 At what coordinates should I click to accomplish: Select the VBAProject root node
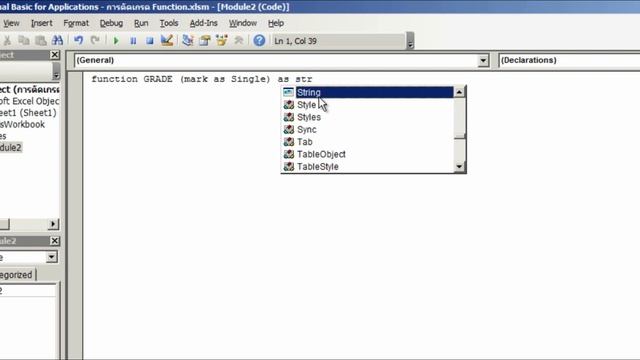[x=29, y=89]
